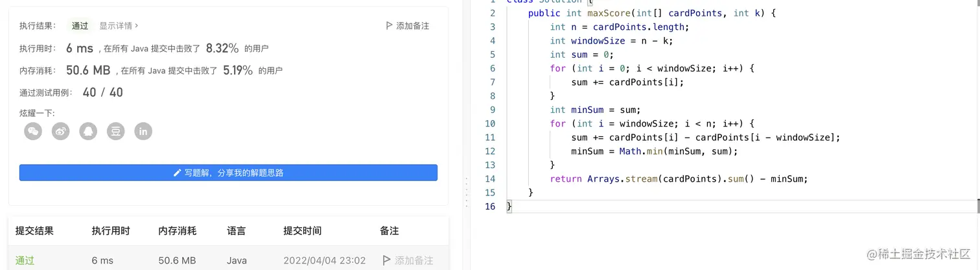
Task: Click 写题解，分享我的解题思路 button
Action: (228, 173)
